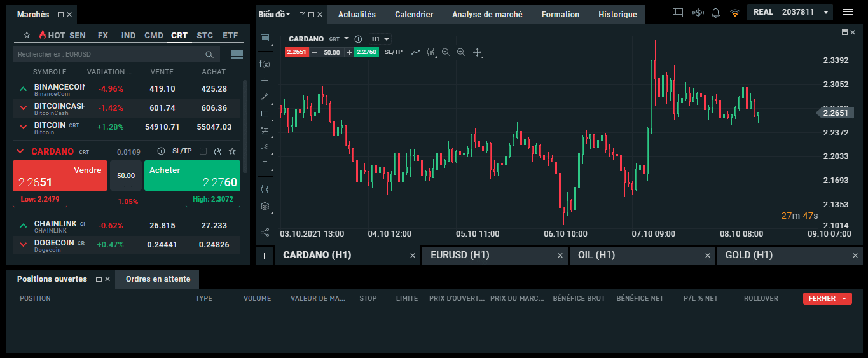
Task: Open the FERMER dropdown arrow
Action: [x=844, y=298]
